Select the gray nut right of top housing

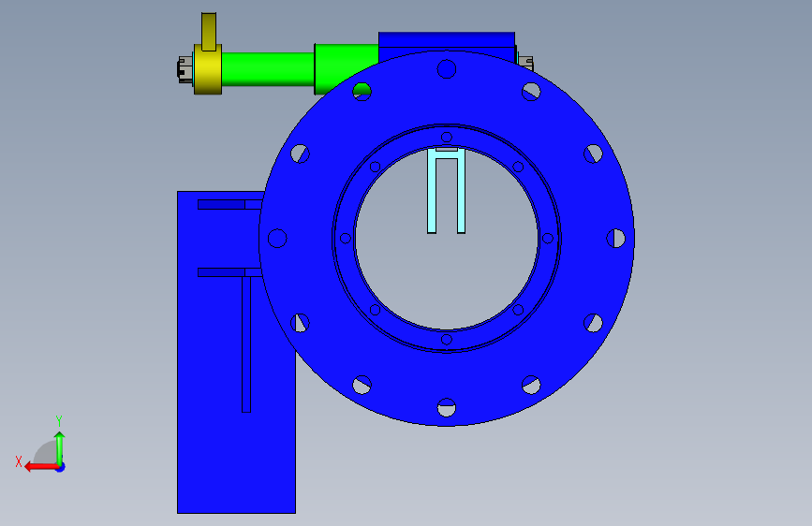point(525,63)
